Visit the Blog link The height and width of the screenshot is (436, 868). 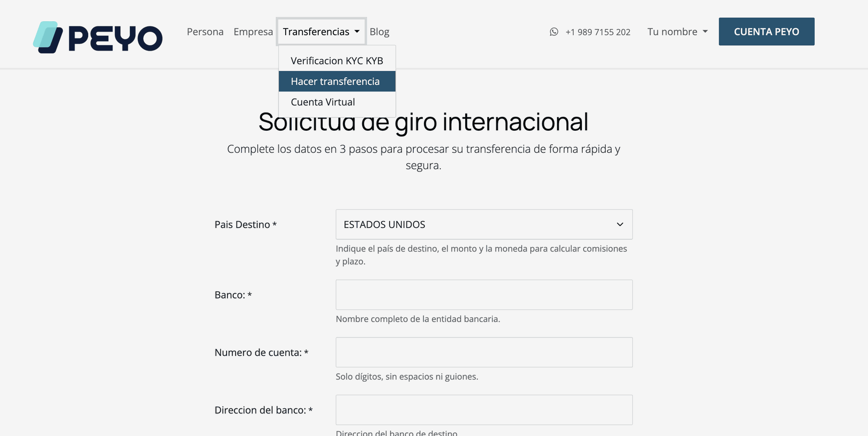pos(379,32)
